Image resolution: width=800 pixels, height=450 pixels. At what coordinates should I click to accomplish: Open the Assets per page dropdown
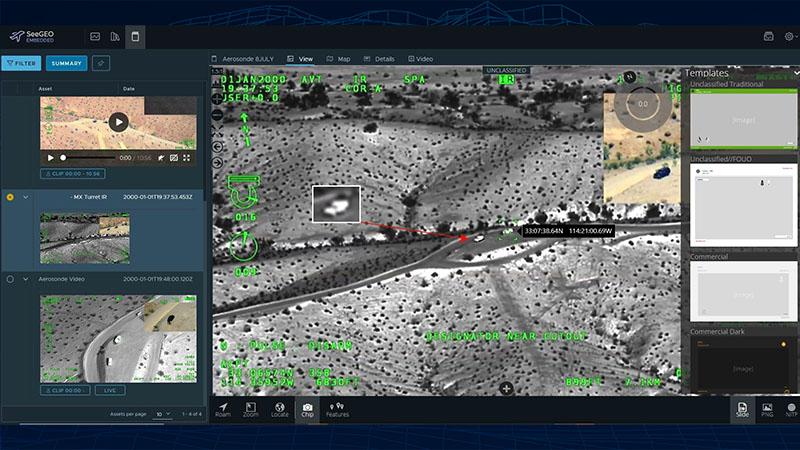pyautogui.click(x=163, y=414)
